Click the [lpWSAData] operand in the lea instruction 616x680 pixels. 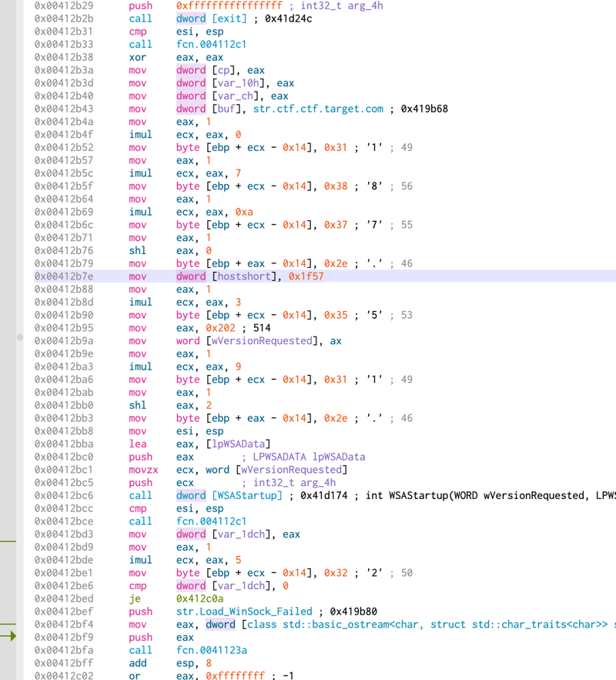point(238,444)
